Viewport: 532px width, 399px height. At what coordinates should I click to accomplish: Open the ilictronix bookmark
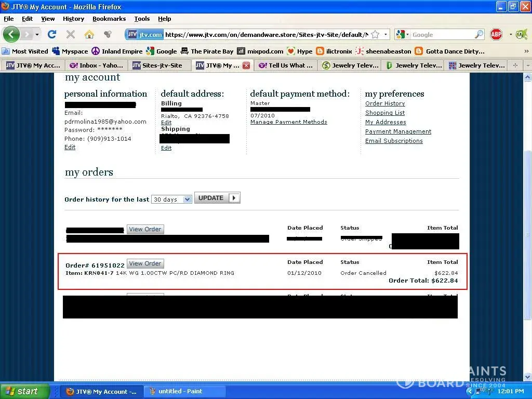[334, 51]
